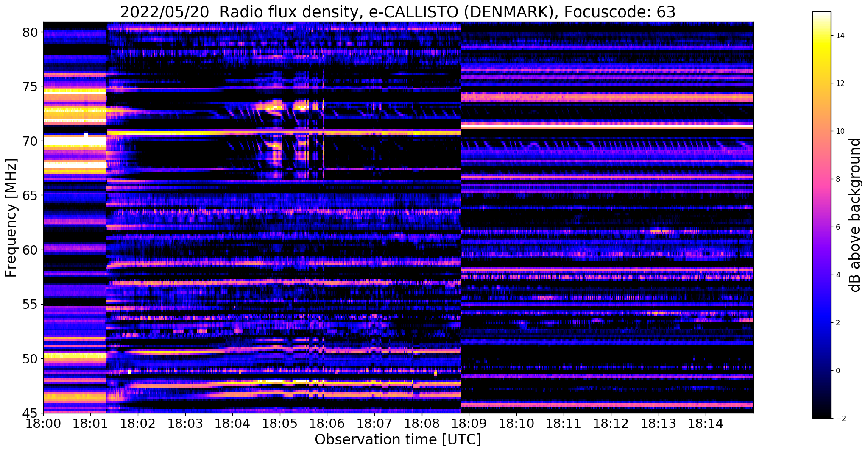Image resolution: width=868 pixels, height=452 pixels.
Task: Click the 18:12 time tick label
Action: tap(611, 423)
